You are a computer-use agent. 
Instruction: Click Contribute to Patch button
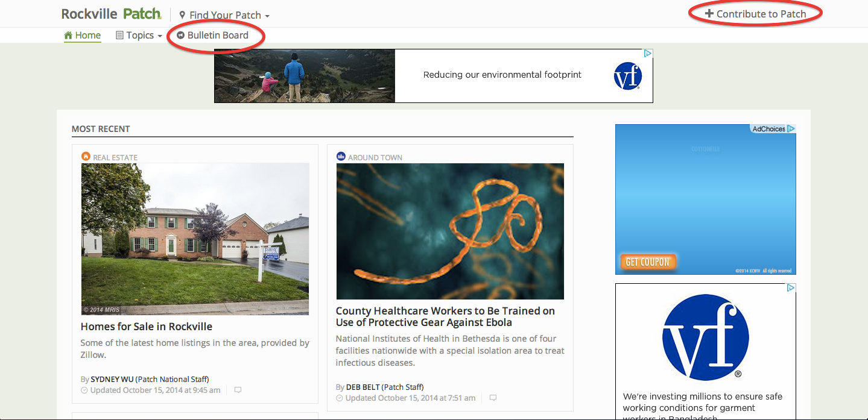[755, 14]
